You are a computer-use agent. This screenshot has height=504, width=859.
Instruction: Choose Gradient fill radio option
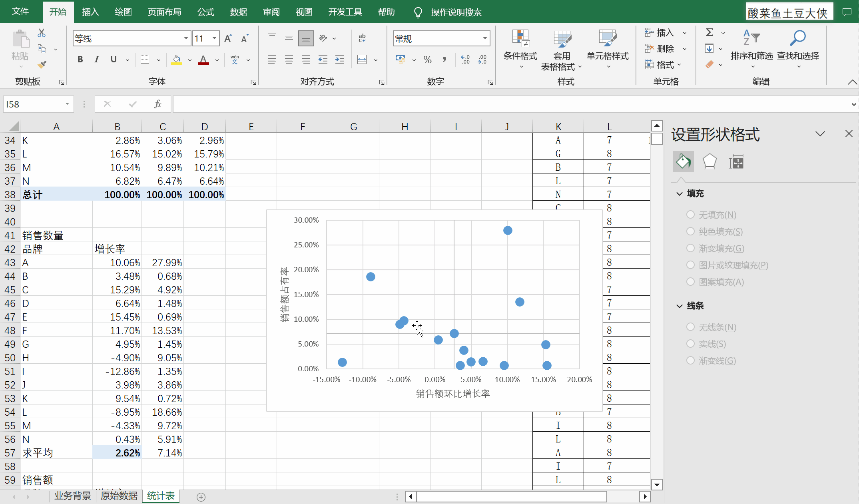click(690, 248)
